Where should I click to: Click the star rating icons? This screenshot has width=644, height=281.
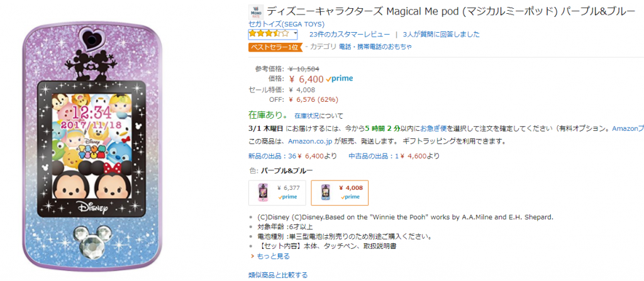[x=269, y=34]
